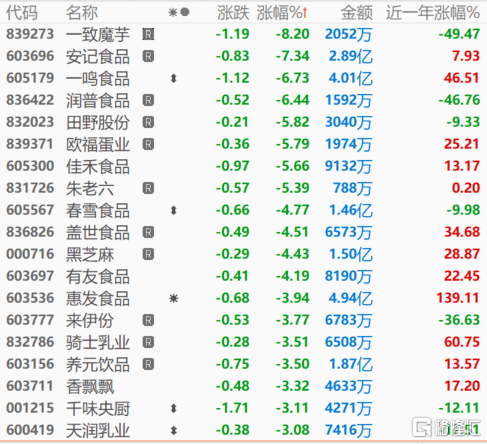Click the marker icon in 一鸣食品 row
The height and width of the screenshot is (444, 487).
[x=173, y=78]
